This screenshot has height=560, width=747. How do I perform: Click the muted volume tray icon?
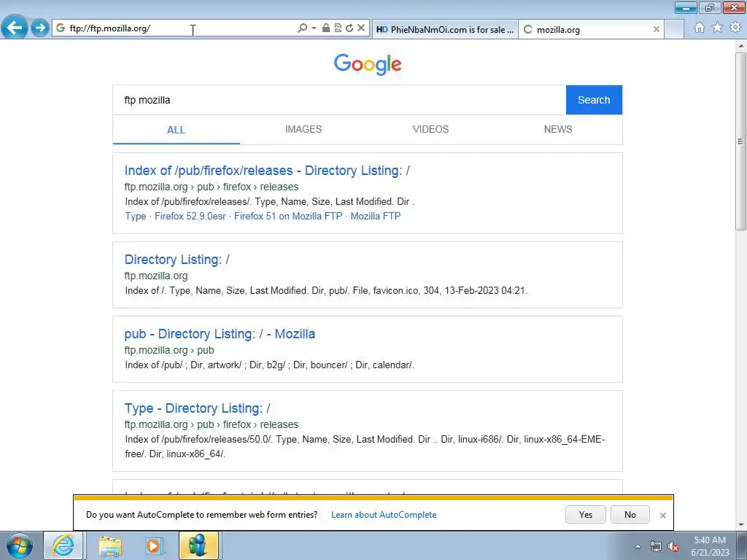coord(673,546)
